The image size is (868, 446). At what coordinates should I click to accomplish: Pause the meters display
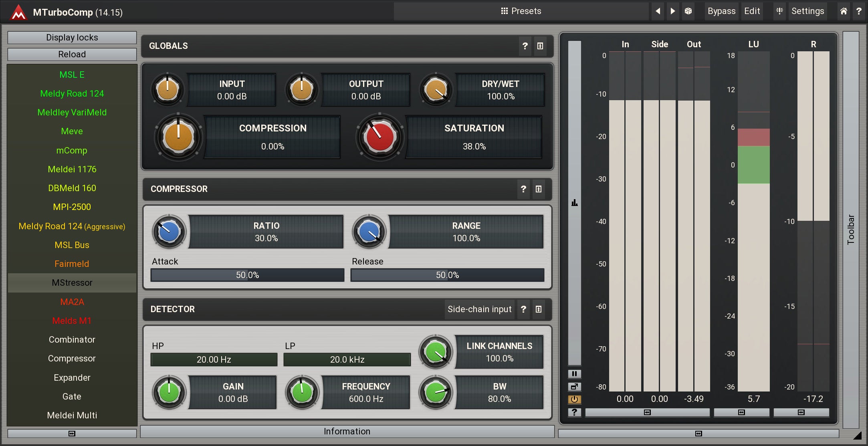574,374
